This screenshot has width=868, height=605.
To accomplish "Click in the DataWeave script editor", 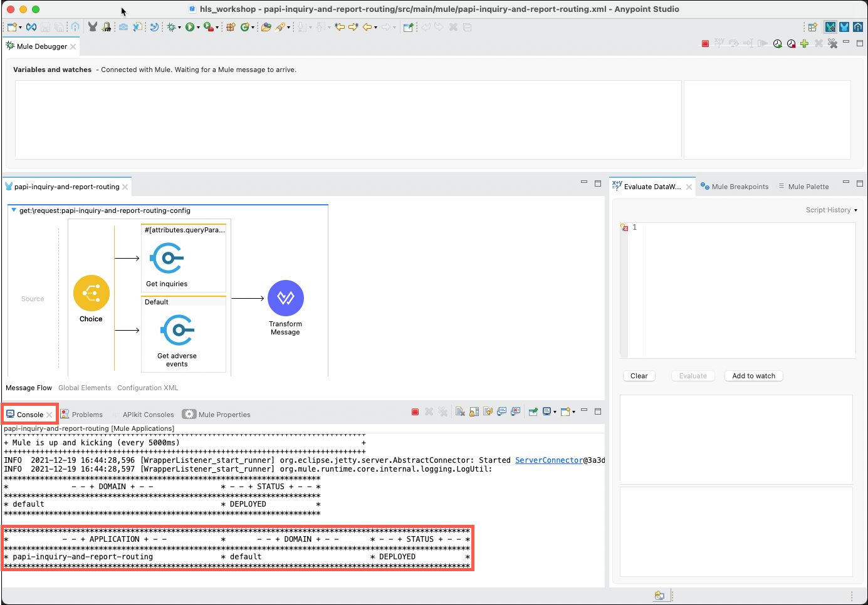I will (x=748, y=290).
